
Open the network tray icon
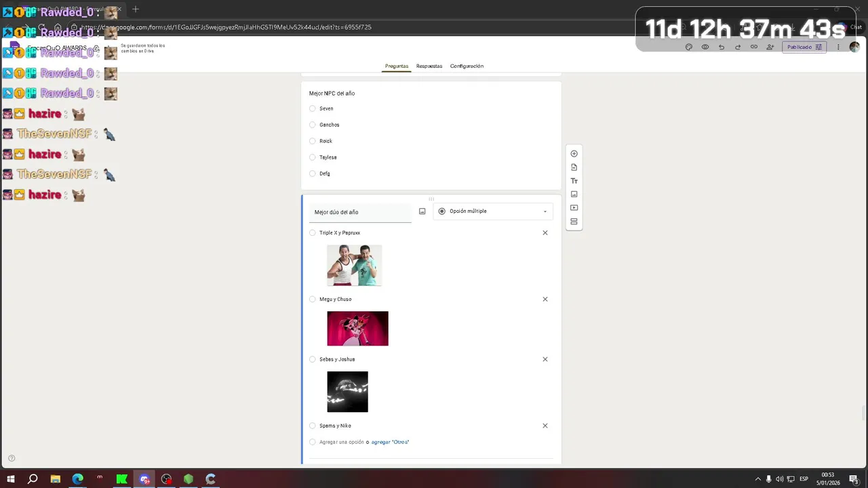pyautogui.click(x=790, y=479)
